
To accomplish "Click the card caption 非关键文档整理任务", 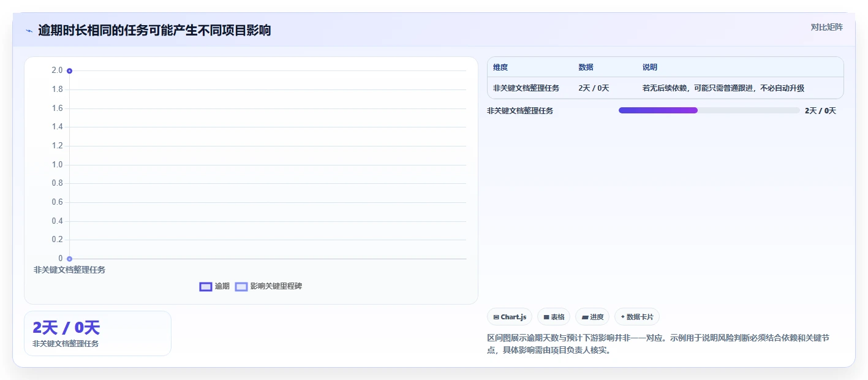I will click(x=66, y=344).
